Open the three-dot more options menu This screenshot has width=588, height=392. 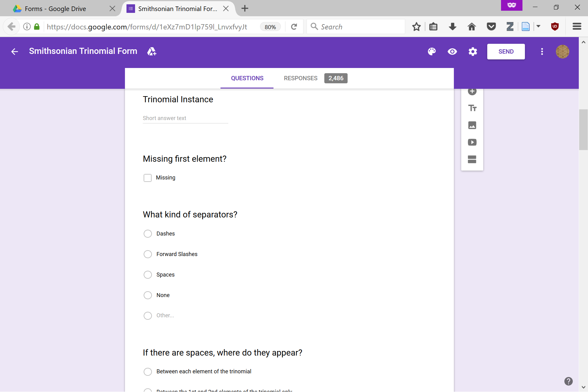542,51
